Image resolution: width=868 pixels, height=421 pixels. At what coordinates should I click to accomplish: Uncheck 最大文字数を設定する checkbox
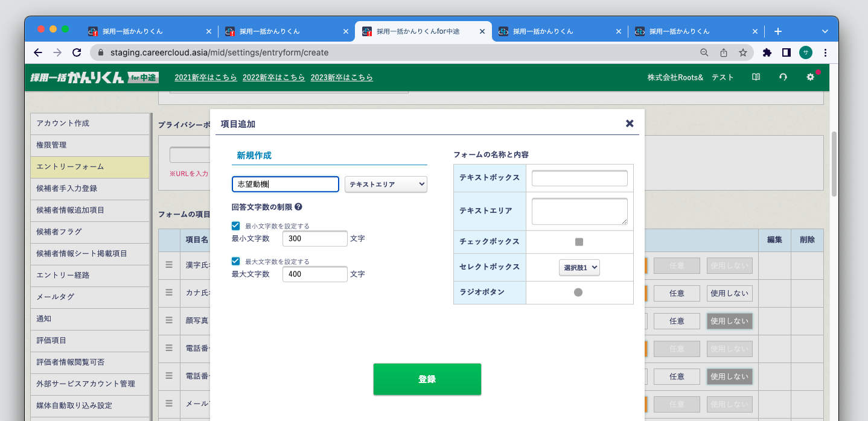point(235,261)
